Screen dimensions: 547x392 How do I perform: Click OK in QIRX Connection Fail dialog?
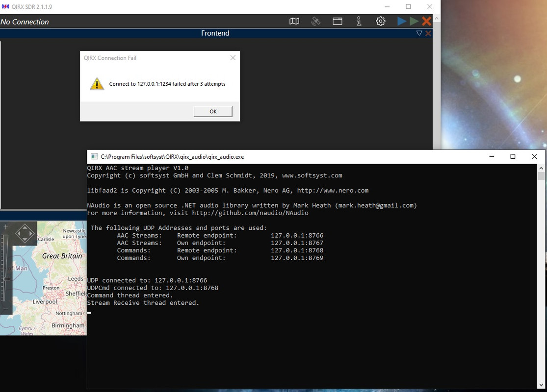pyautogui.click(x=213, y=112)
